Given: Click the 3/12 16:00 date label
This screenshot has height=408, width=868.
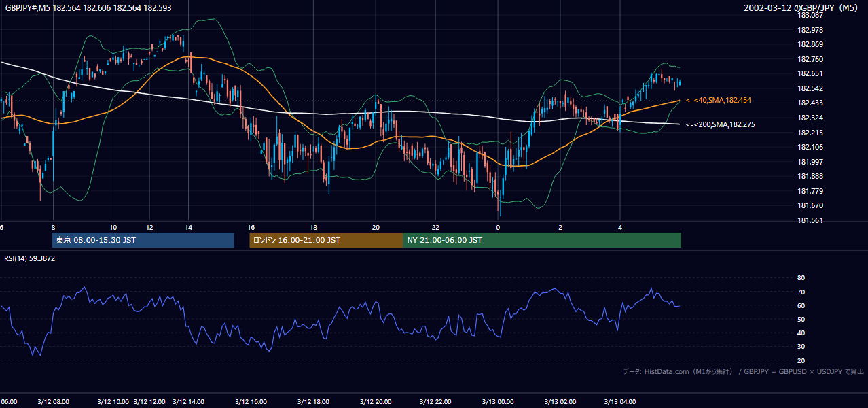Looking at the screenshot, I should point(252,401).
